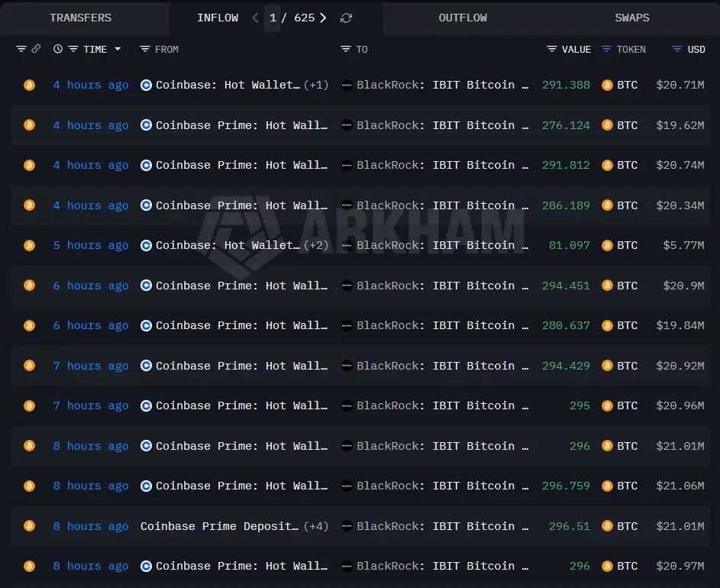720x588 pixels.
Task: Click '4 hours ago' on 291.812 row
Action: (90, 166)
